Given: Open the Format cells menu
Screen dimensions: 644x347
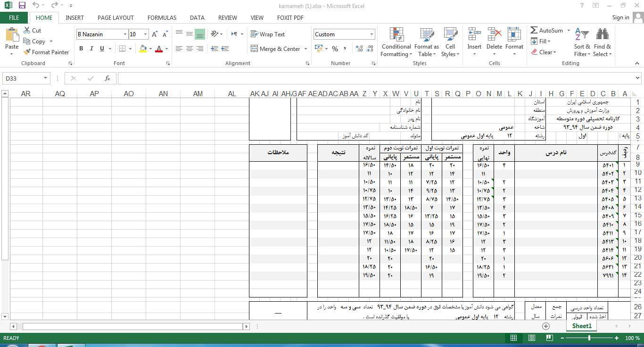Looking at the screenshot, I should [514, 41].
